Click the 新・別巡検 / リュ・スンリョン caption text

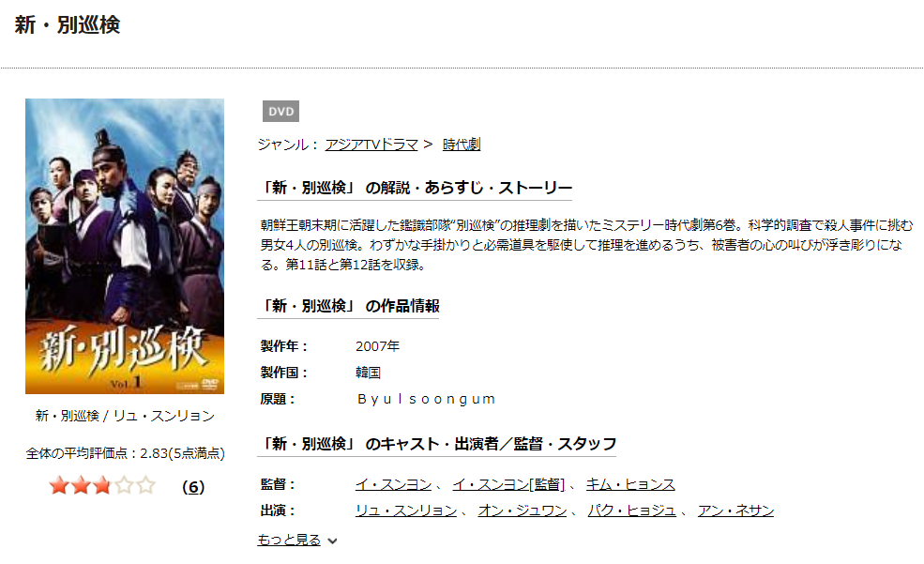coord(125,416)
